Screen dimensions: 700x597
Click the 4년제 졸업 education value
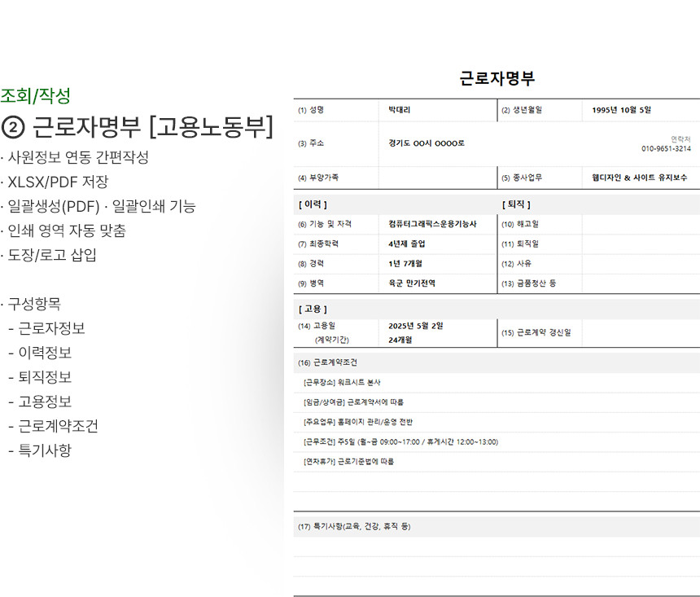(407, 244)
